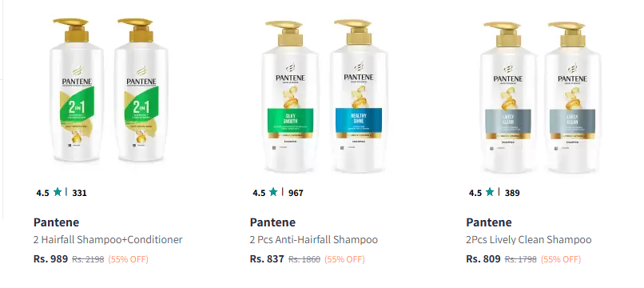Click the star icon beside 967 ratings

tap(273, 192)
